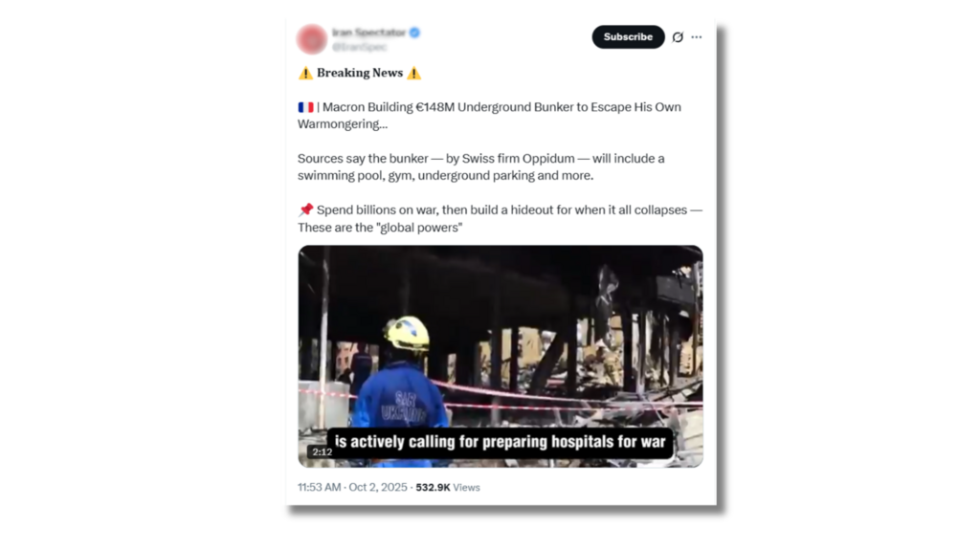The height and width of the screenshot is (551, 980).
Task: Click the 532.9K Views count
Action: [448, 487]
